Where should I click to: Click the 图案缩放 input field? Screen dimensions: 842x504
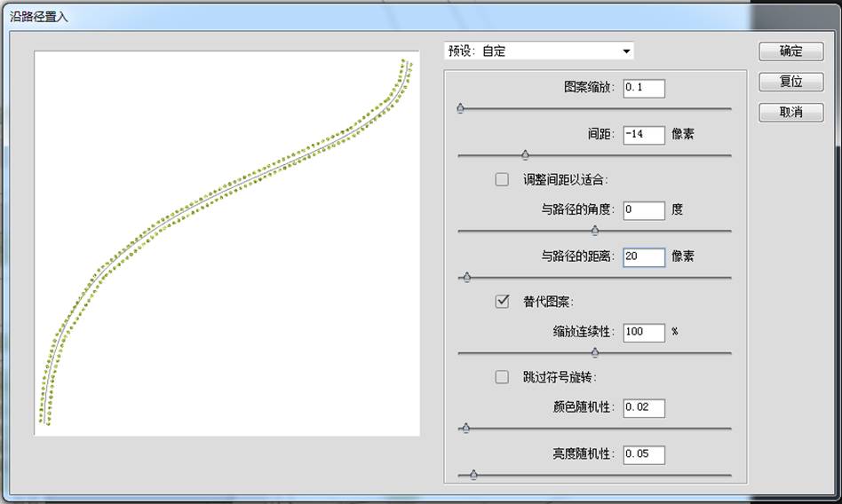[x=644, y=88]
